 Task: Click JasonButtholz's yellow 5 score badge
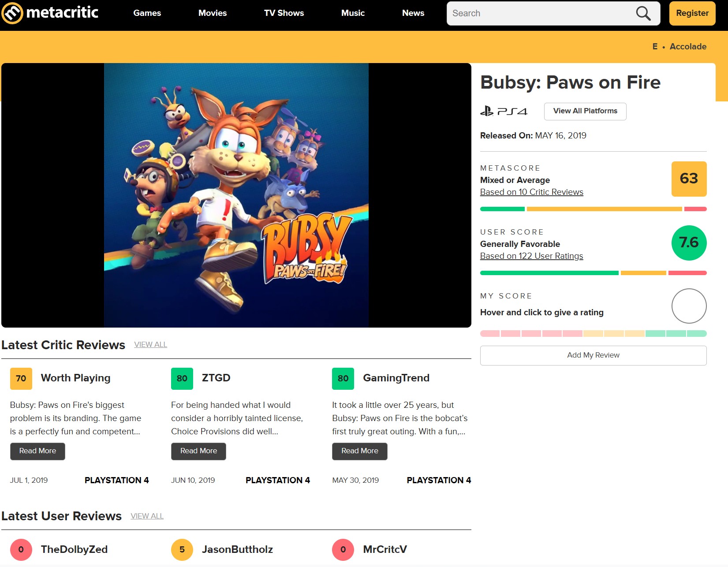click(x=182, y=549)
